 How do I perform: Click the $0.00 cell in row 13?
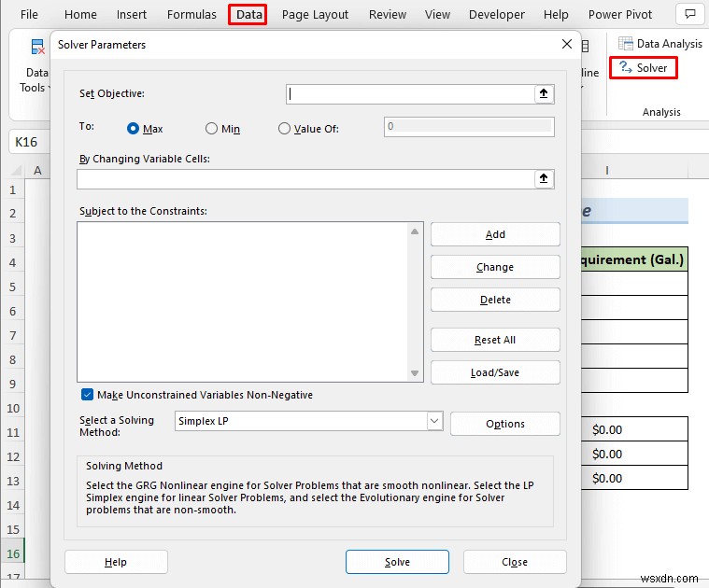pyautogui.click(x=634, y=478)
